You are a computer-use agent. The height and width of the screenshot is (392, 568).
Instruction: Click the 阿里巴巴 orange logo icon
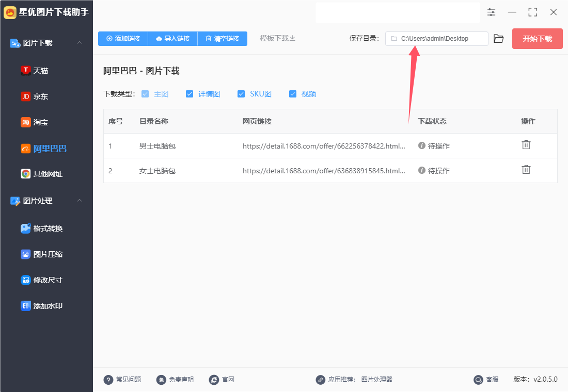25,149
